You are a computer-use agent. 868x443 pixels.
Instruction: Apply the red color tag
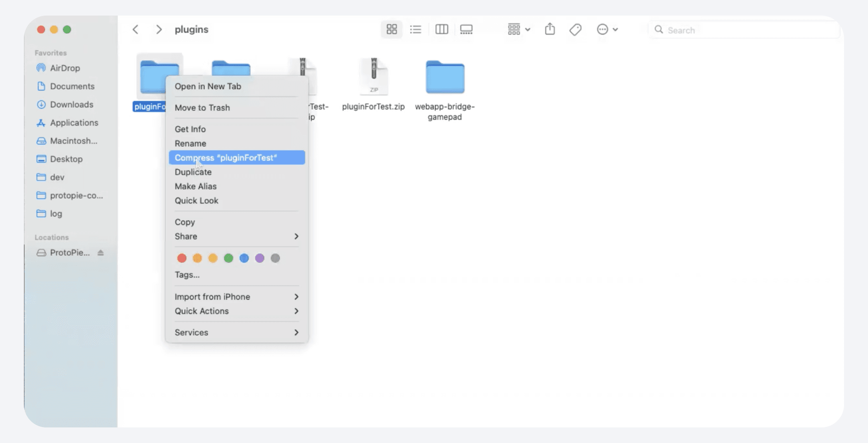(x=182, y=258)
